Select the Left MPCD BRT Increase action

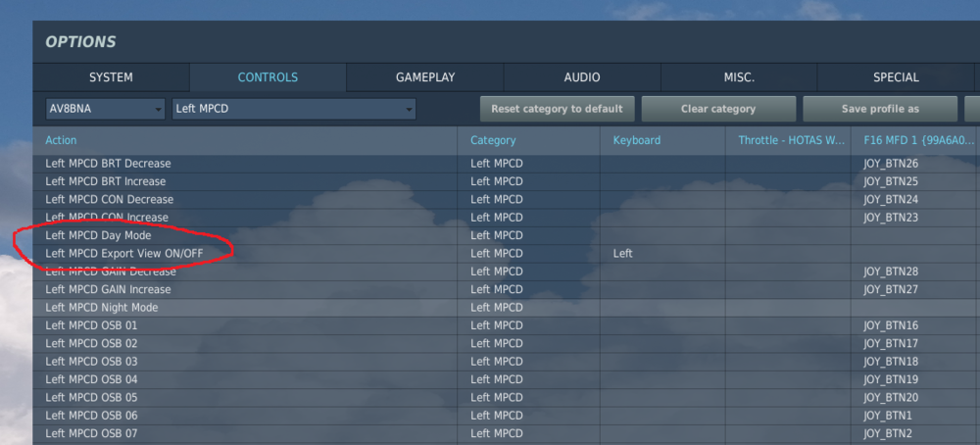[x=245, y=182]
